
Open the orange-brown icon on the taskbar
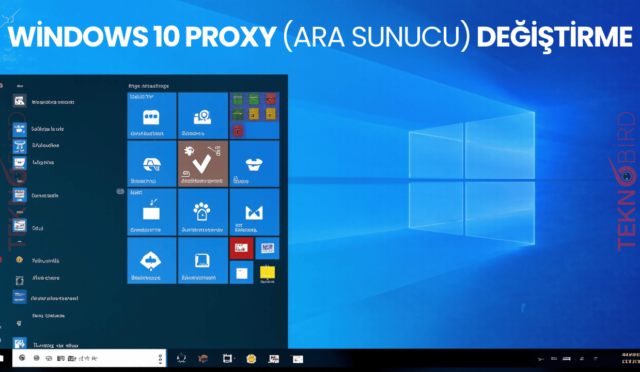[x=203, y=359]
